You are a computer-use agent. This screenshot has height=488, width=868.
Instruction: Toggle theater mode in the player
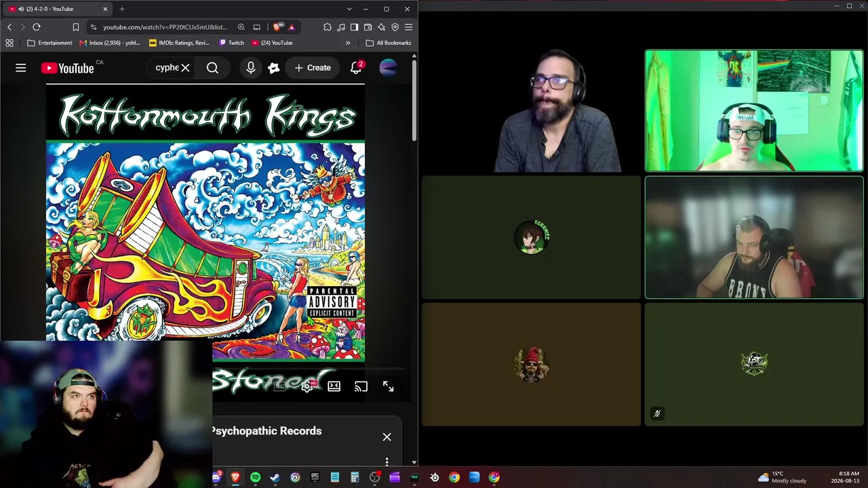334,386
